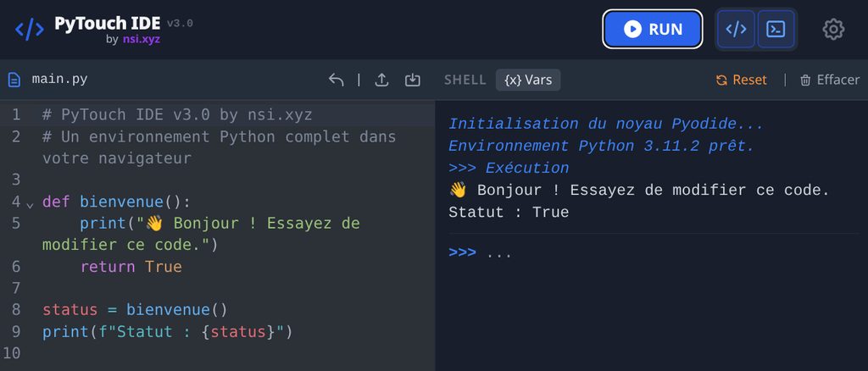This screenshot has width=868, height=371.
Task: Reset the Python kernel
Action: pyautogui.click(x=741, y=80)
